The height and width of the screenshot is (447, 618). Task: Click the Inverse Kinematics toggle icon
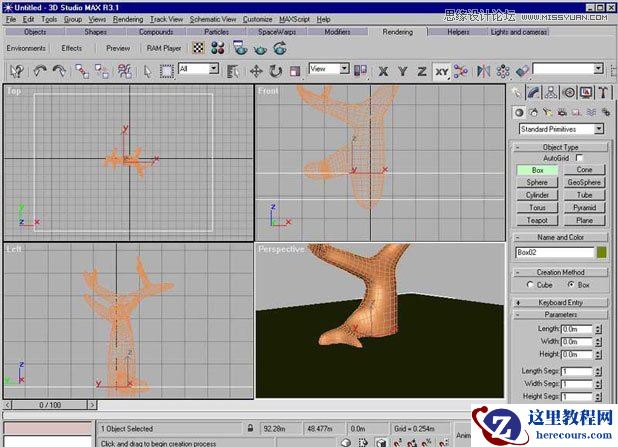461,71
